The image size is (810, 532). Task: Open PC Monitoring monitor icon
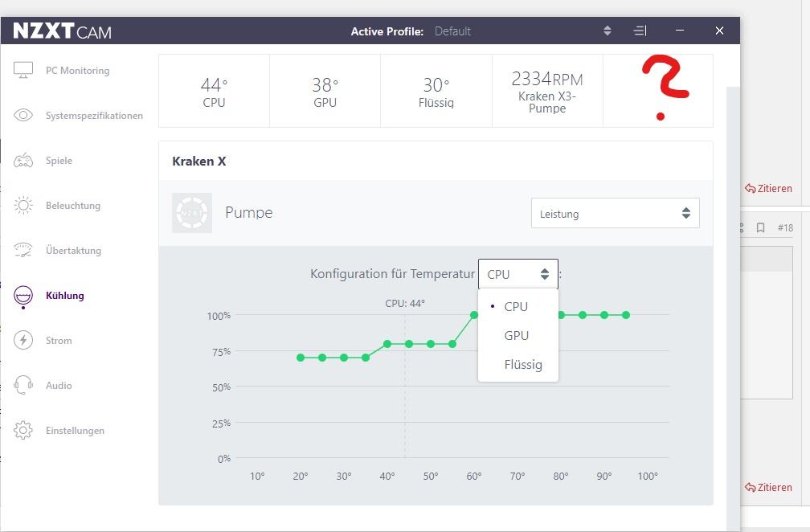click(23, 70)
